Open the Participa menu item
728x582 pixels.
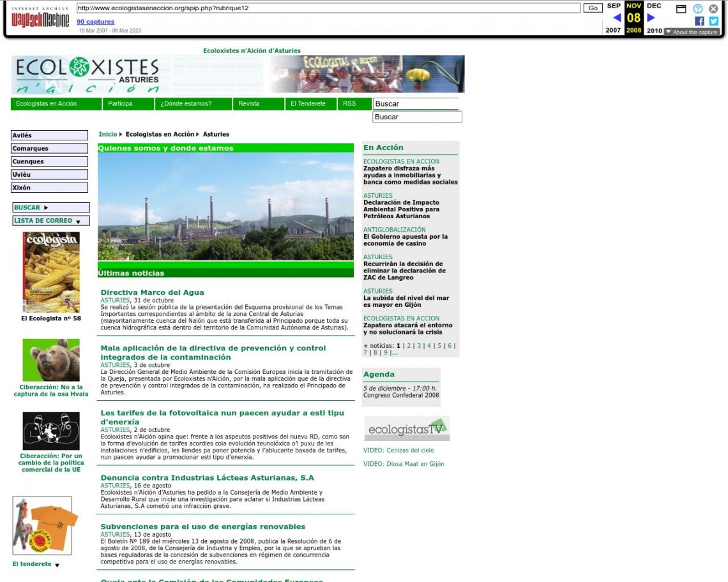coord(121,104)
